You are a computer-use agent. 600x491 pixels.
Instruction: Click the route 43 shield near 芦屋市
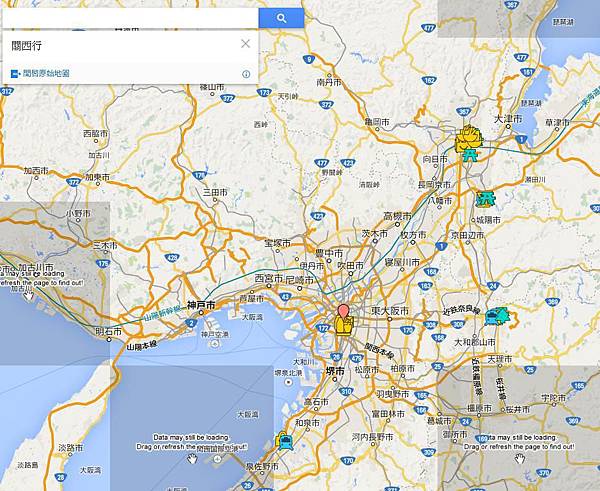click(x=285, y=296)
